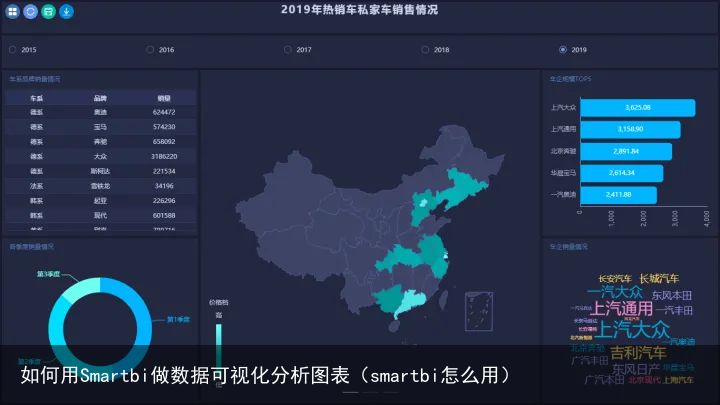This screenshot has width=720, height=405.
Task: Click the sales value 624472
Action: point(164,112)
